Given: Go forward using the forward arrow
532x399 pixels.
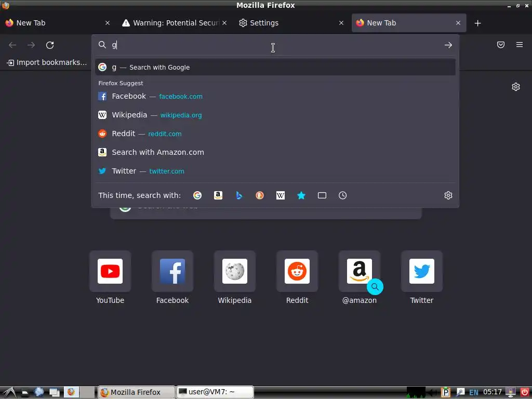Looking at the screenshot, I should click(x=31, y=45).
